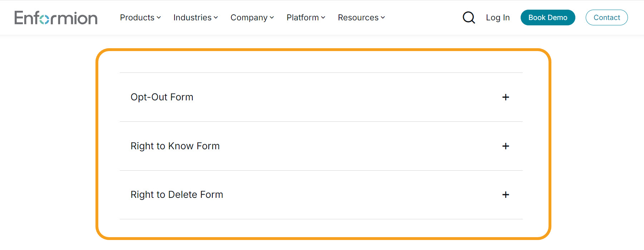Click the Enformion logo to go home
Screen dimensions: 644x250
pyautogui.click(x=56, y=17)
